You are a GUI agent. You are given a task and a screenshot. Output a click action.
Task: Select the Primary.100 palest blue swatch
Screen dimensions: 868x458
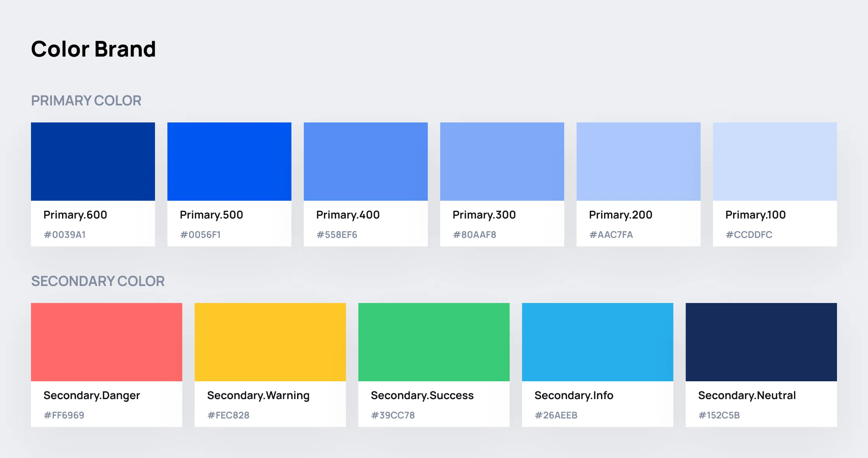coord(775,162)
